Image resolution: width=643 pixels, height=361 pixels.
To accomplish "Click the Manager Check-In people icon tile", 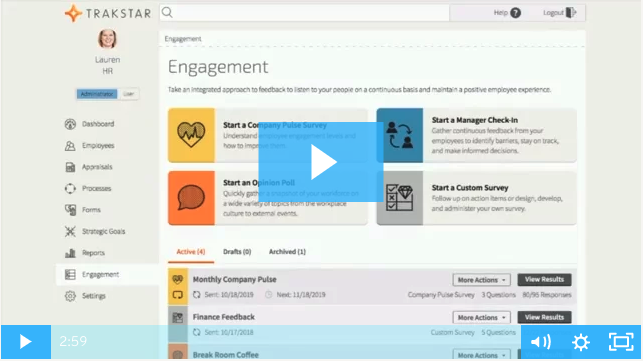I will click(x=400, y=135).
